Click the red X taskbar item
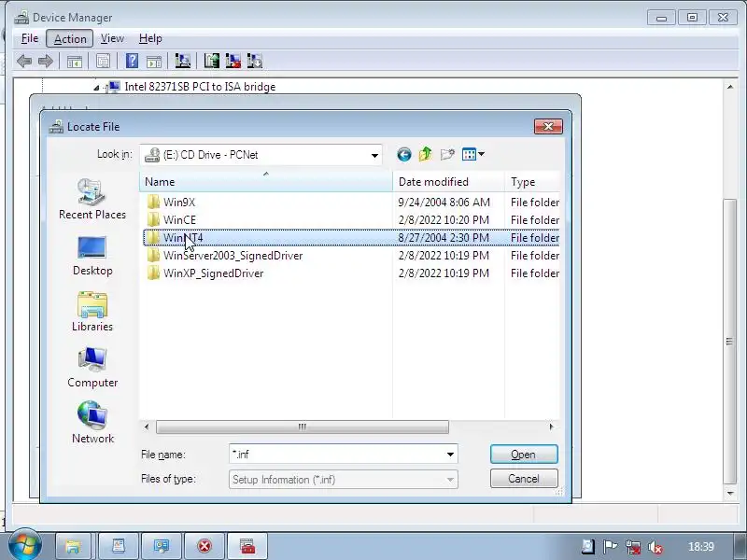Screen dimensions: 747x560 tap(204, 546)
